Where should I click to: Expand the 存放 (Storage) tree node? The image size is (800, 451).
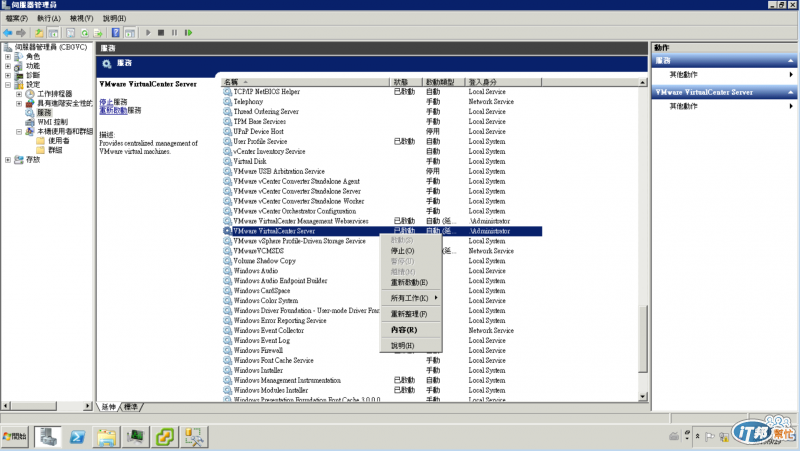click(x=8, y=160)
